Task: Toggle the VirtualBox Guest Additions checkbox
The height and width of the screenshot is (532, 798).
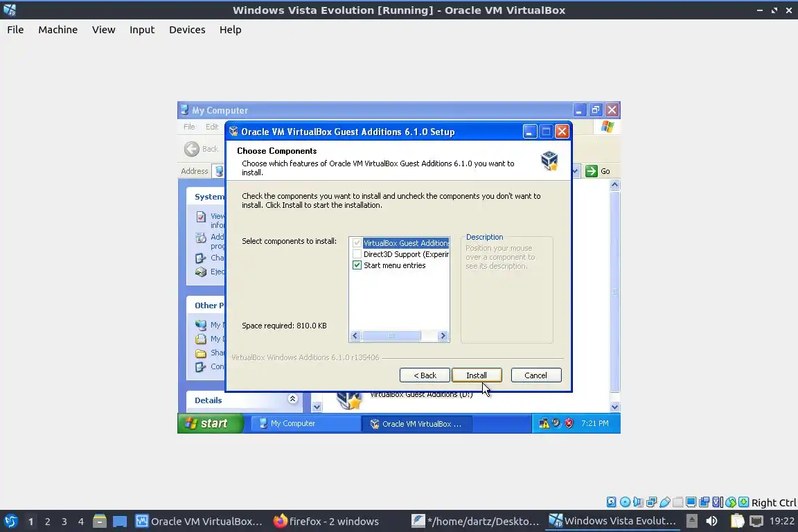Action: coord(357,243)
